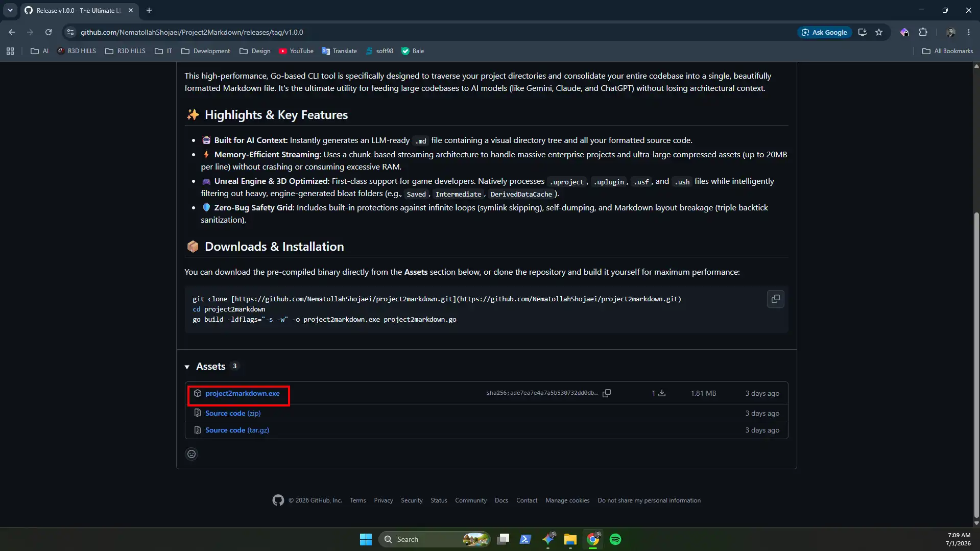Open the taskbar clock and date
The height and width of the screenshot is (551, 980).
[959, 539]
